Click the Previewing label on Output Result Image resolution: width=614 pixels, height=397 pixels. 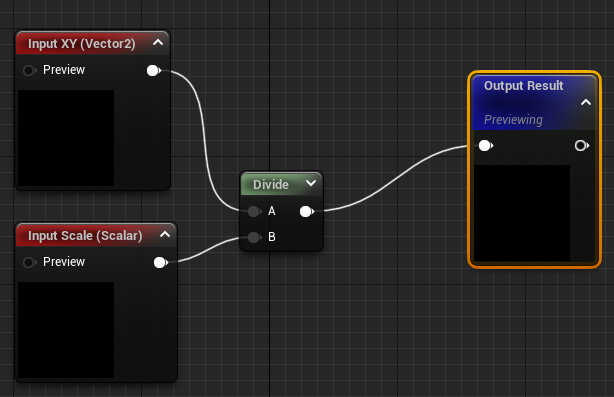tap(513, 119)
